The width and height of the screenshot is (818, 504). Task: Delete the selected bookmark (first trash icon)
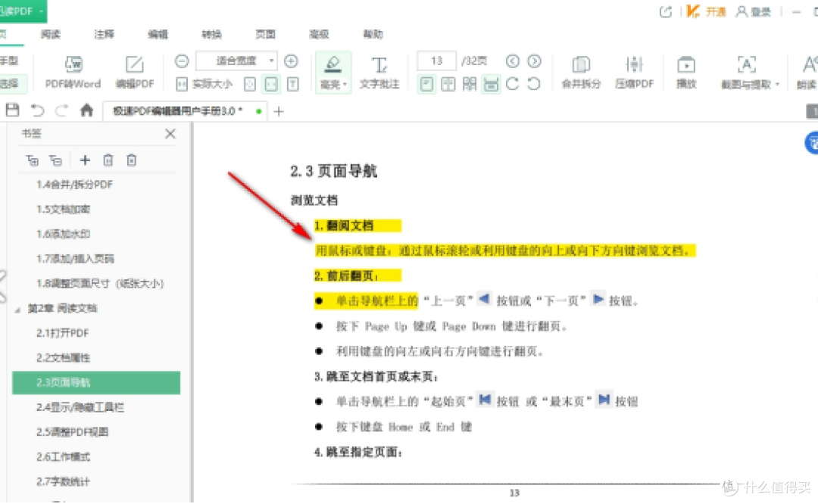(108, 160)
